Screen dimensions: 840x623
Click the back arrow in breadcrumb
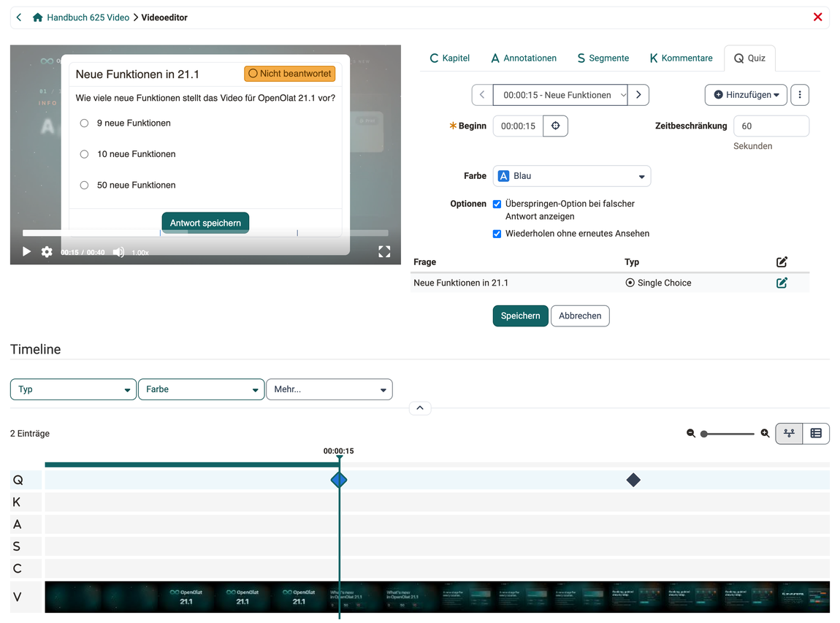coord(19,18)
